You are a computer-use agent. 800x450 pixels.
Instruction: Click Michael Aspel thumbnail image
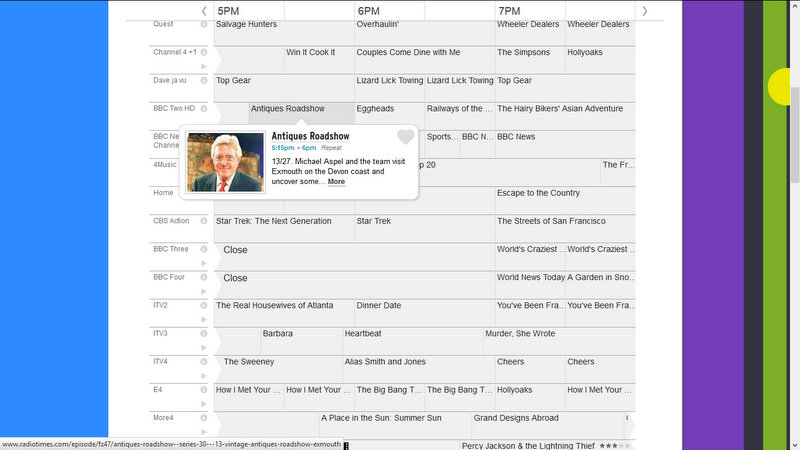coord(226,162)
